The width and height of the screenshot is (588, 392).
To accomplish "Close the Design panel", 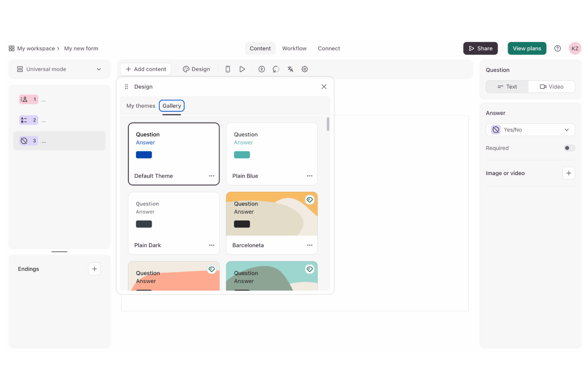I will 324,87.
